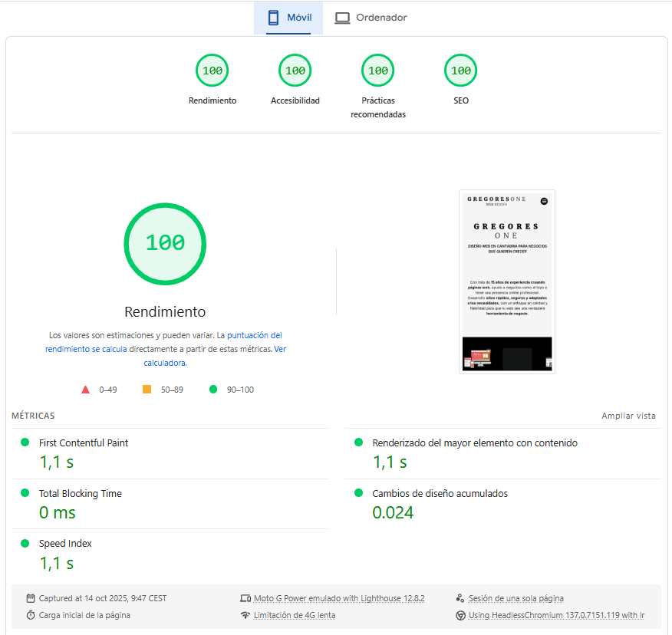Click the First Contentful Paint metric
This screenshot has width=672, height=635.
(84, 443)
